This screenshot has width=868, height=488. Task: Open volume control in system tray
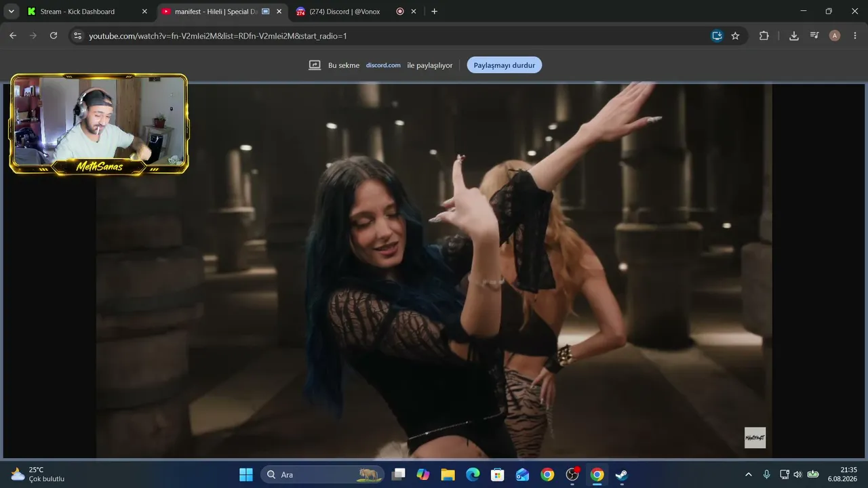(x=797, y=474)
